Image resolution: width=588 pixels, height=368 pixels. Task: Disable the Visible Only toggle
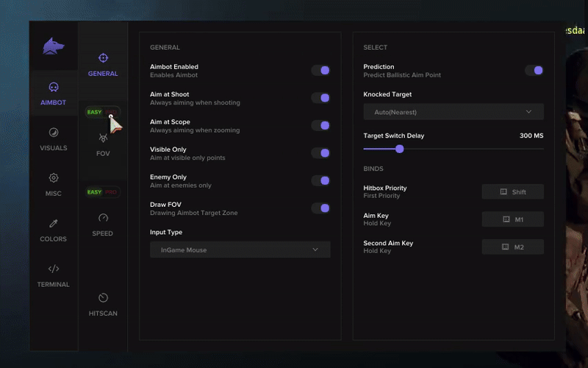coord(320,153)
